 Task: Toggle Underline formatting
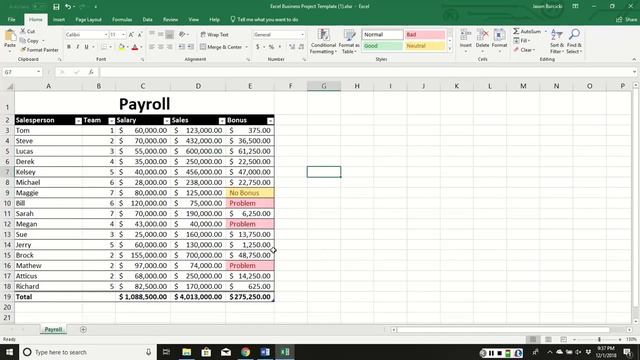(87, 47)
